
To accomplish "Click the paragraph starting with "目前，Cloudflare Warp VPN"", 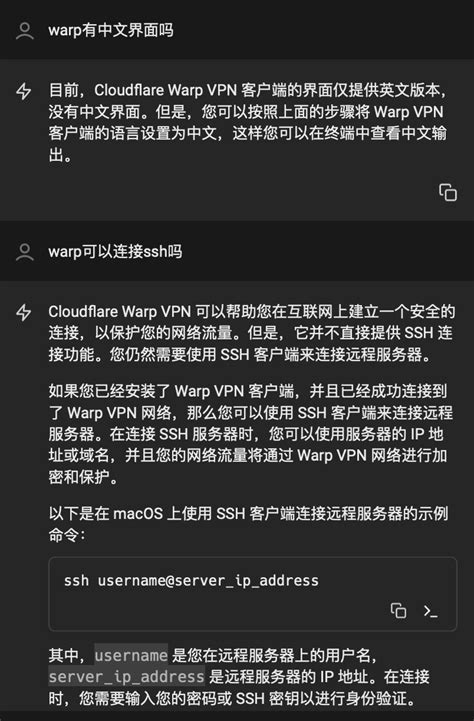I will tap(248, 123).
